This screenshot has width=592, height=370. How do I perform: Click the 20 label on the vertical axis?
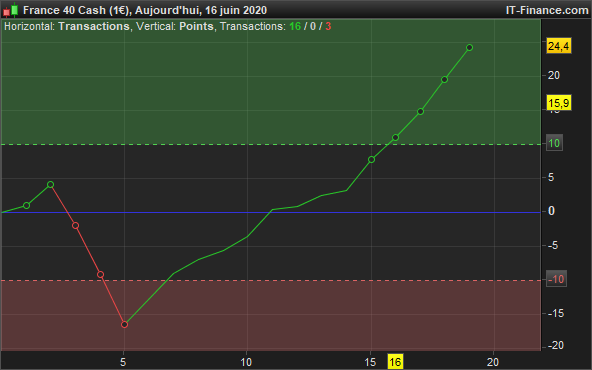coord(553,76)
